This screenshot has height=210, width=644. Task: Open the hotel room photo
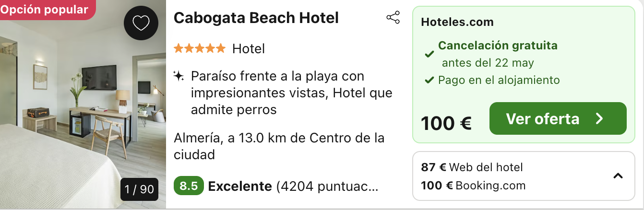(x=83, y=105)
